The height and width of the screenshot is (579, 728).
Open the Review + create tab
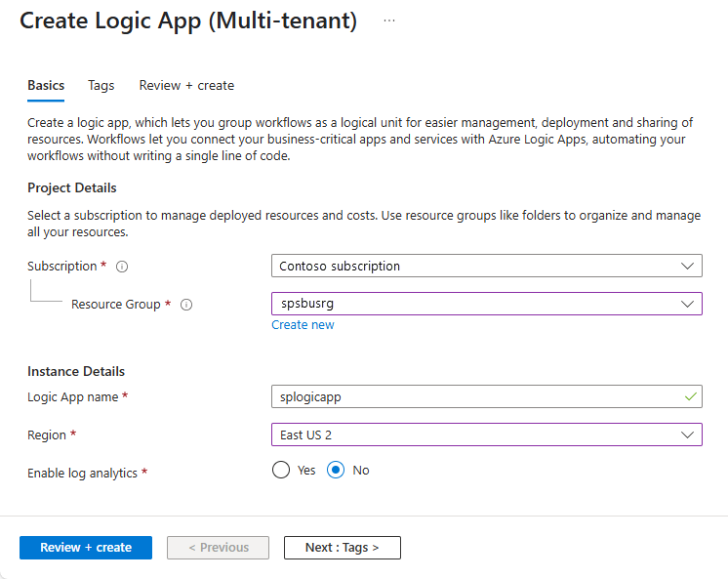pos(186,86)
